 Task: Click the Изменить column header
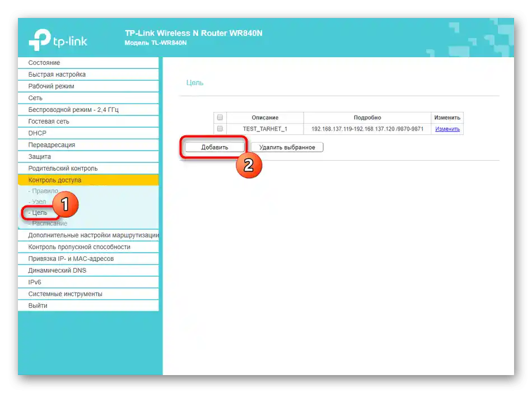coord(447,118)
